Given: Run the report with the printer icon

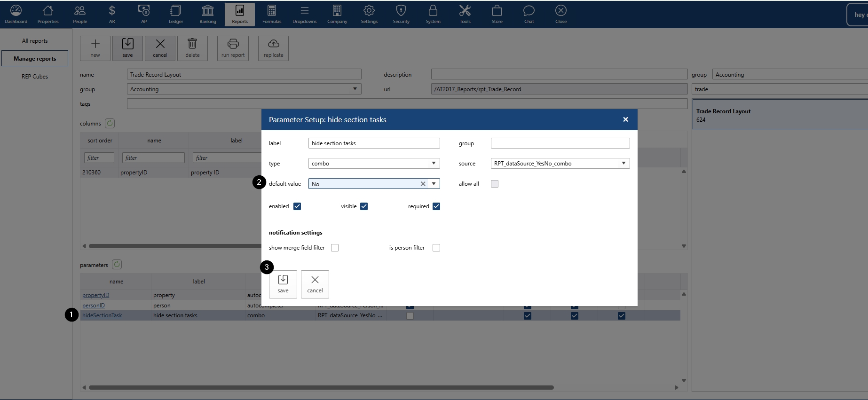Looking at the screenshot, I should tap(233, 48).
